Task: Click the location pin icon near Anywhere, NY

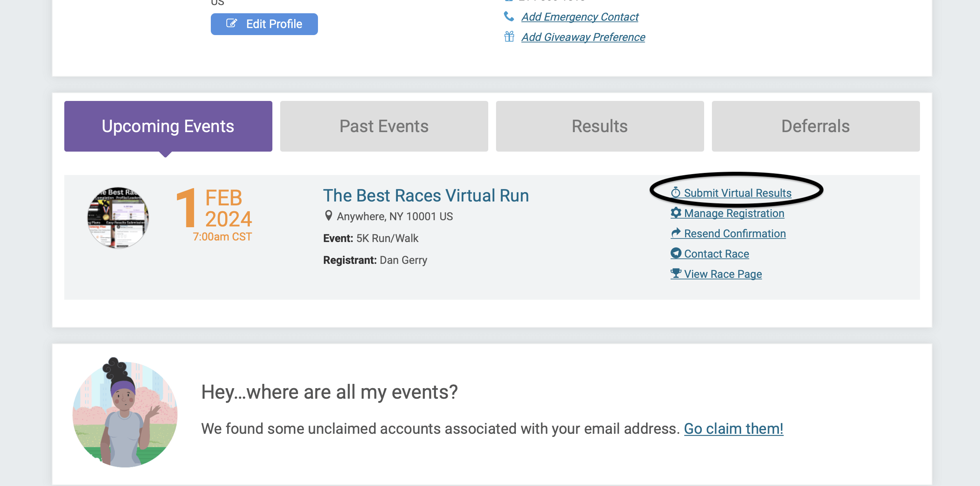Action: 328,216
